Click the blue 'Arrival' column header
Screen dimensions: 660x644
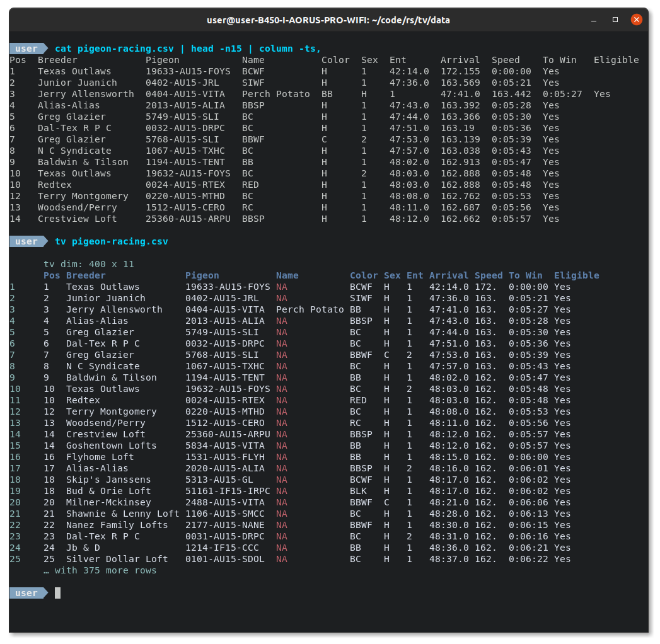[449, 275]
